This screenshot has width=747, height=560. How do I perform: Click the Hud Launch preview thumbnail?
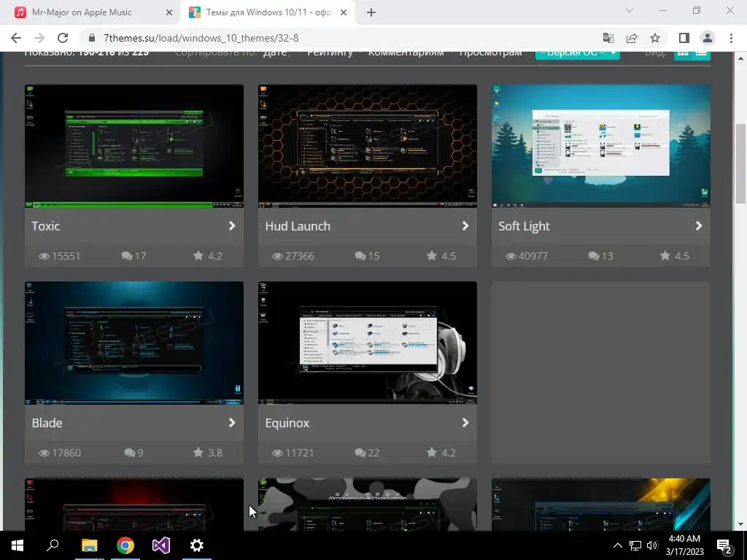tap(368, 146)
